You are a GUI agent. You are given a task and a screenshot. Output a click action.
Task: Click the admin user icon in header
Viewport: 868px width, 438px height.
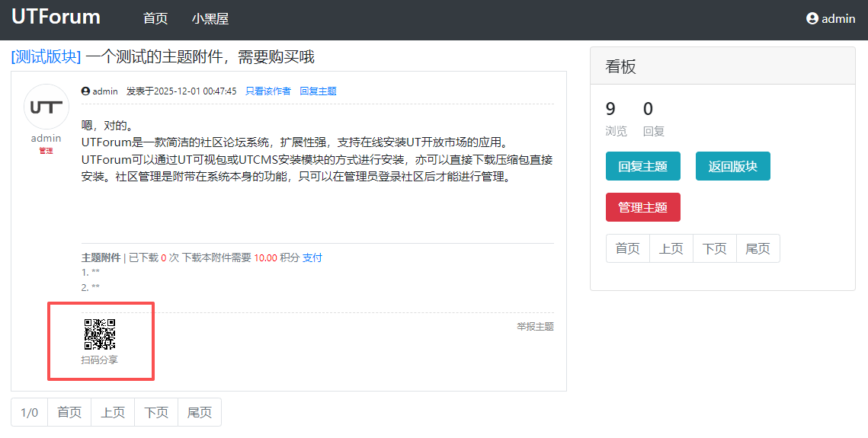point(812,19)
